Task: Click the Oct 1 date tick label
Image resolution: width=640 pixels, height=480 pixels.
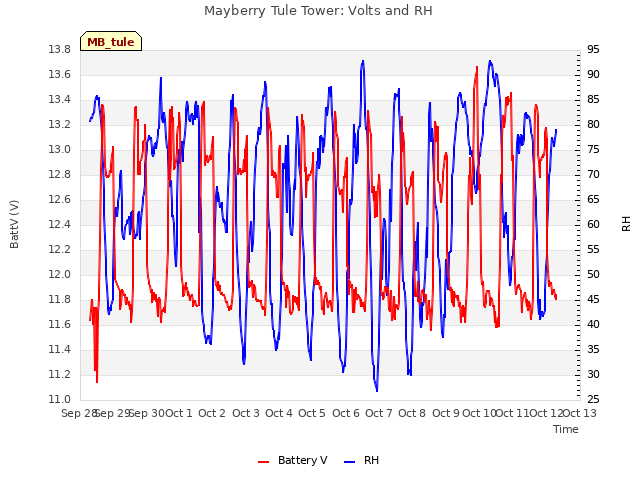Action: (178, 413)
